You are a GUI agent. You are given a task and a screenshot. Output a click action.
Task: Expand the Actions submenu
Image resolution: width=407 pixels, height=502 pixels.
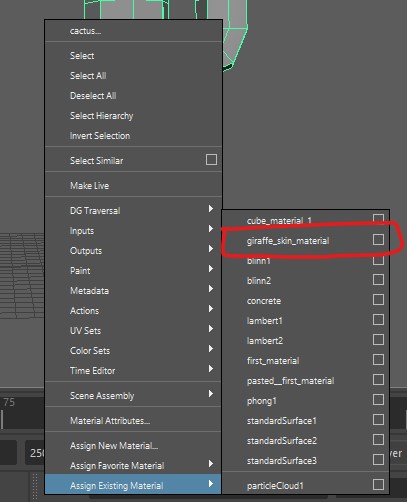pos(133,310)
